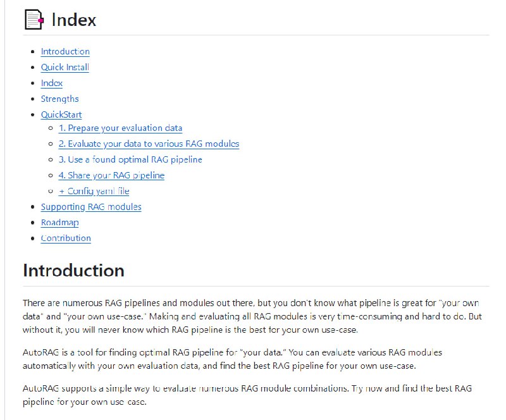Screen dimensions: 506x420
Task: Navigate to "+ Config yaml file" link
Action: point(94,191)
